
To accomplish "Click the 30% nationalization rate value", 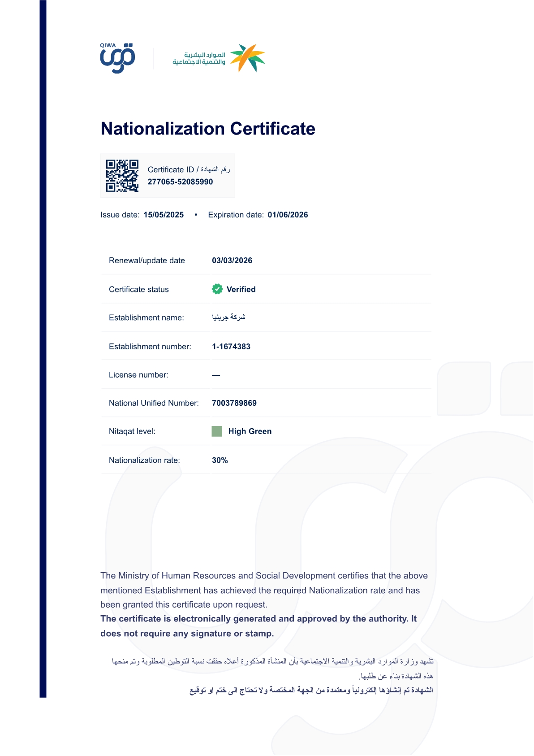I will (220, 461).
